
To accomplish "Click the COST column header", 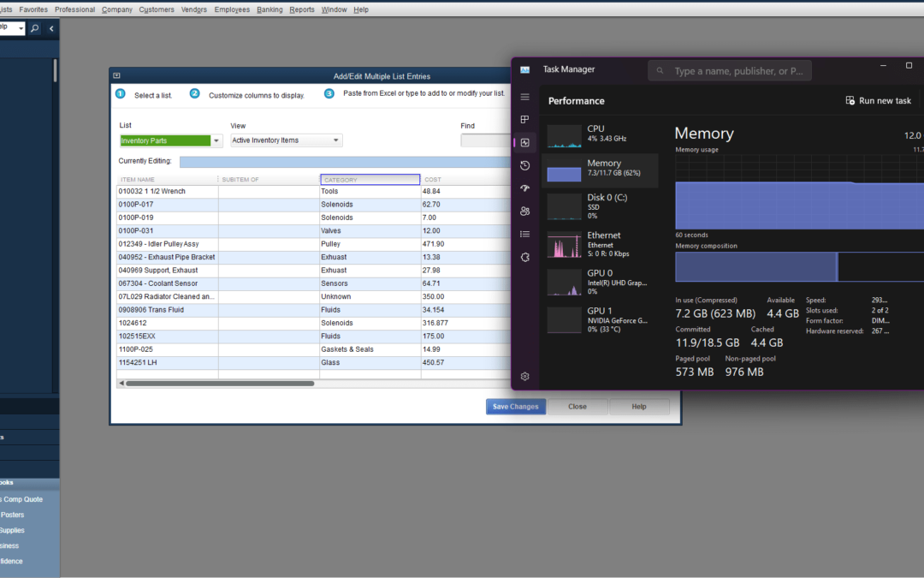I will tap(465, 179).
